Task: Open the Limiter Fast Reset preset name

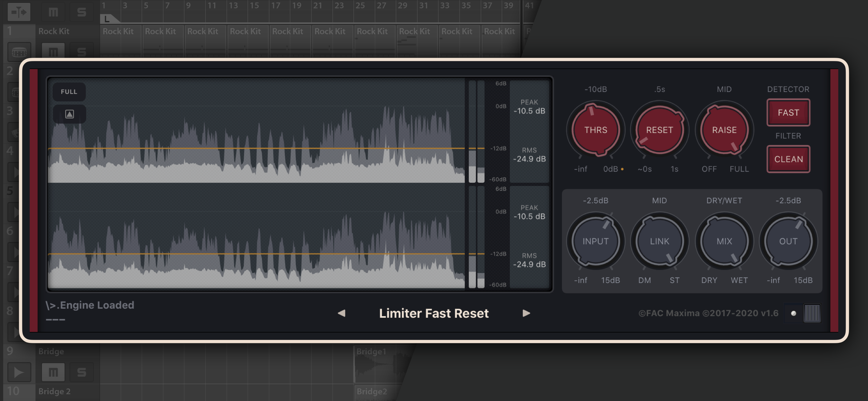Action: (434, 313)
